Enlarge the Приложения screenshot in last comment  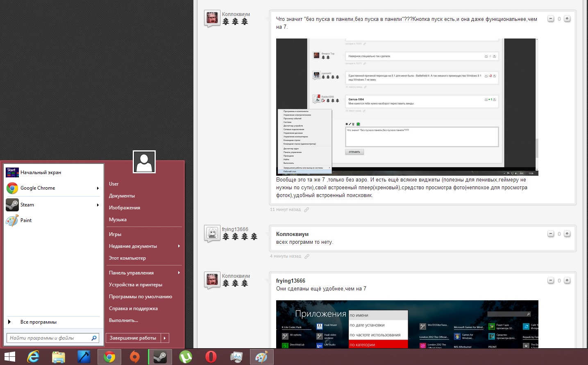[407, 324]
